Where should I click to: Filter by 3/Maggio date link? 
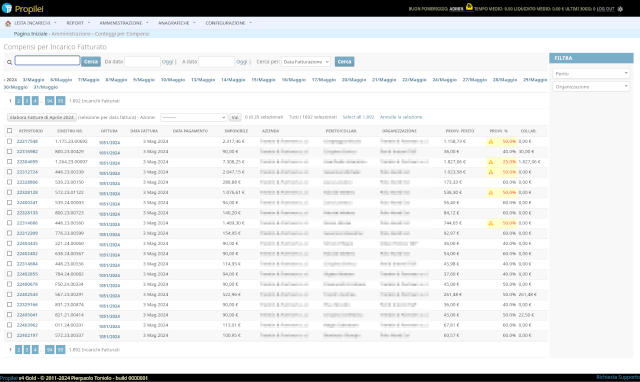pos(33,80)
